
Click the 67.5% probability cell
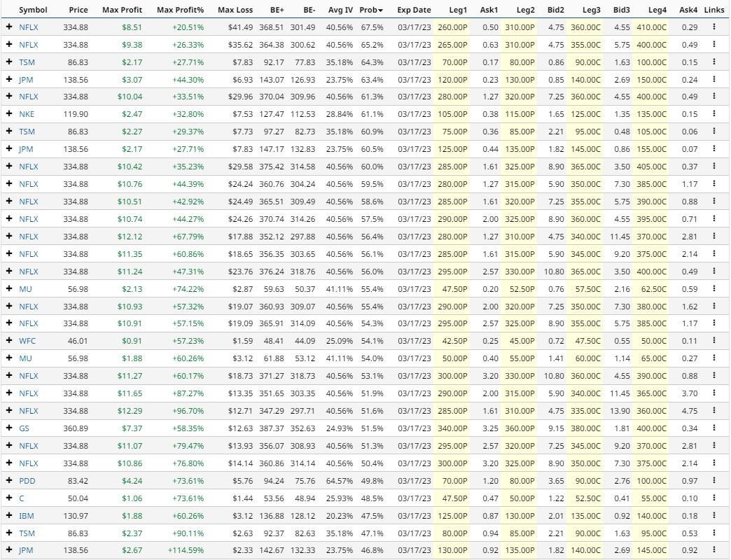pos(372,27)
